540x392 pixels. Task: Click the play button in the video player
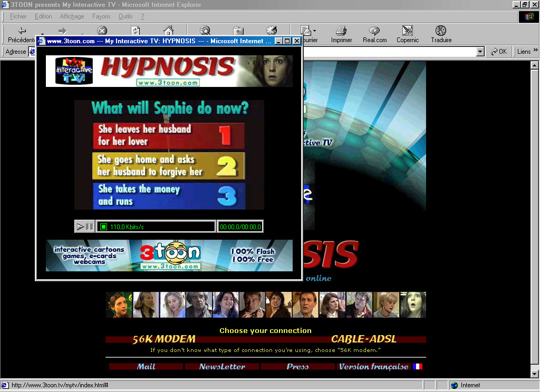(80, 227)
